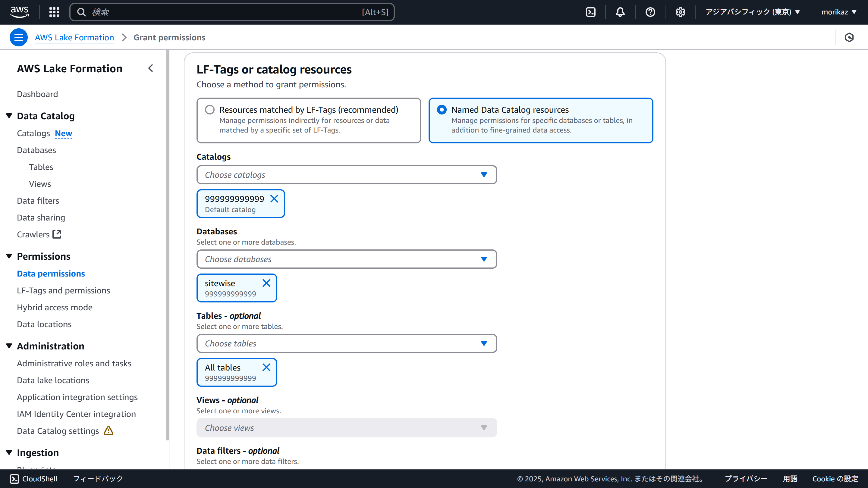Open the notifications bell
The width and height of the screenshot is (868, 488).
620,12
